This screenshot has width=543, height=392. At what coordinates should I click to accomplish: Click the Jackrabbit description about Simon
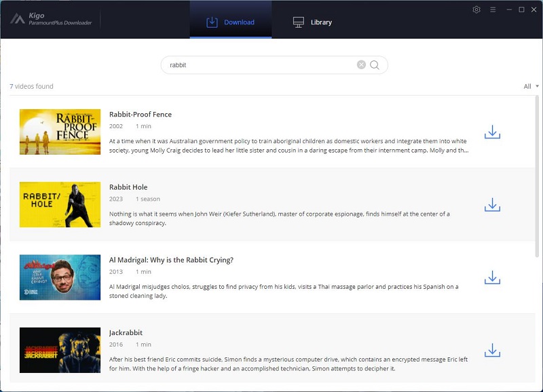(x=288, y=364)
